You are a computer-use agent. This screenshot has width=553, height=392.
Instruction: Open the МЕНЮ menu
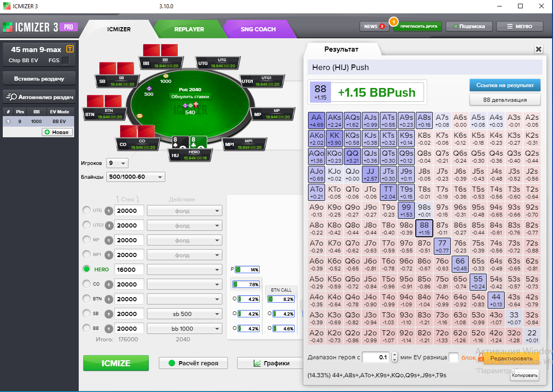click(519, 26)
